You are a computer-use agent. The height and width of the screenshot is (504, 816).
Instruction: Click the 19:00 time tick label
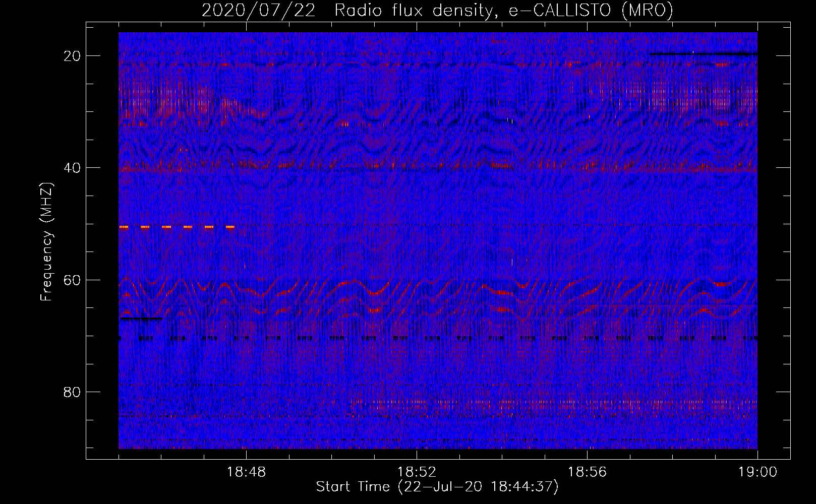coord(757,472)
